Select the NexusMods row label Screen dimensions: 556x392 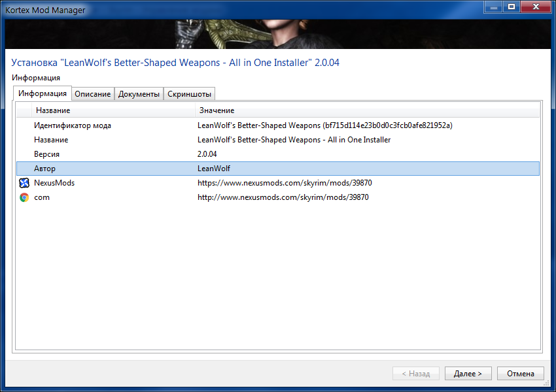click(x=54, y=183)
